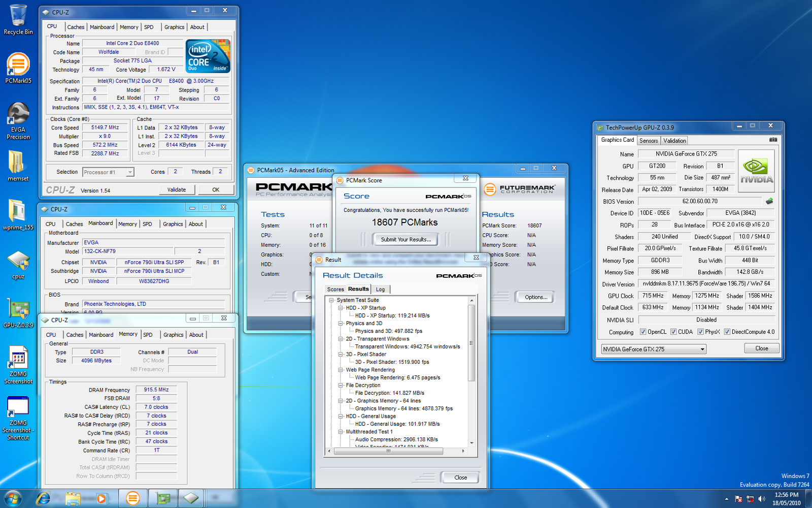The image size is (812, 508).
Task: Click Submit Your Results button
Action: pos(405,239)
